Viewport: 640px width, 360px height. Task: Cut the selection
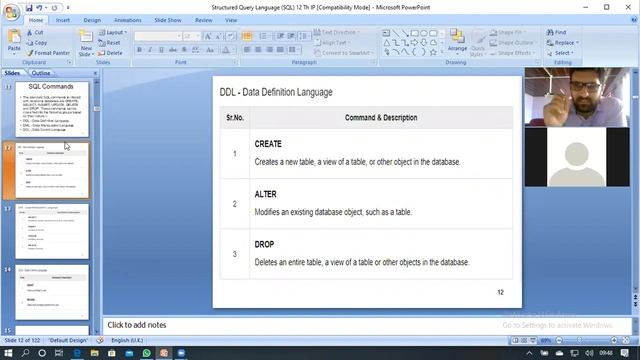click(35, 32)
